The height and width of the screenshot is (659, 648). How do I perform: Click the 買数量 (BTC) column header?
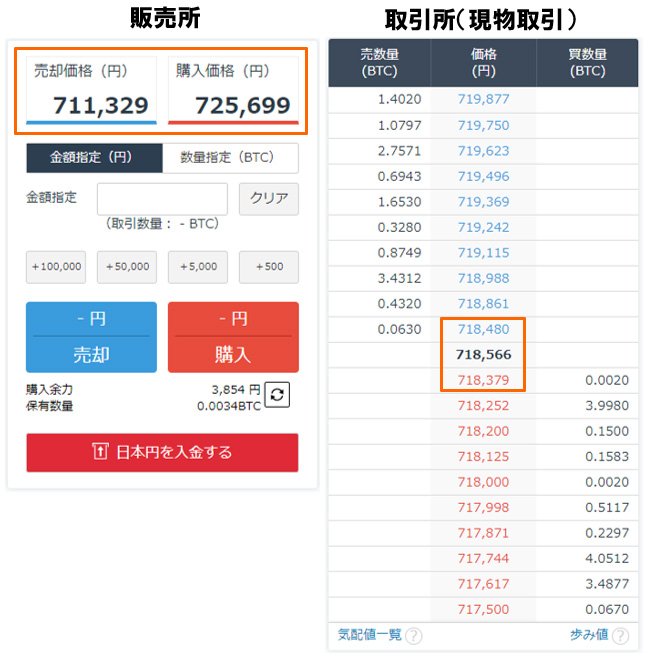coord(587,63)
